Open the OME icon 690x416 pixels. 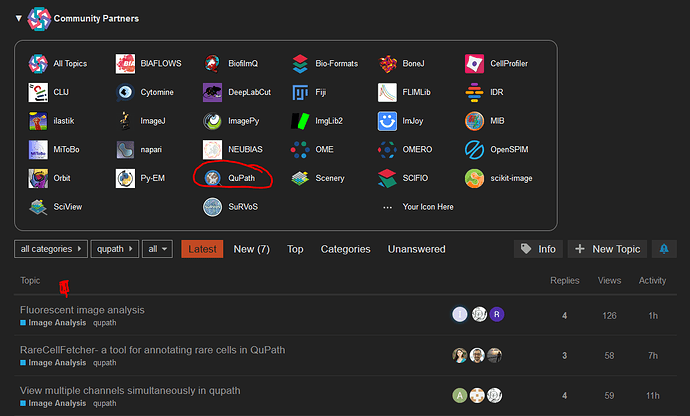[300, 150]
